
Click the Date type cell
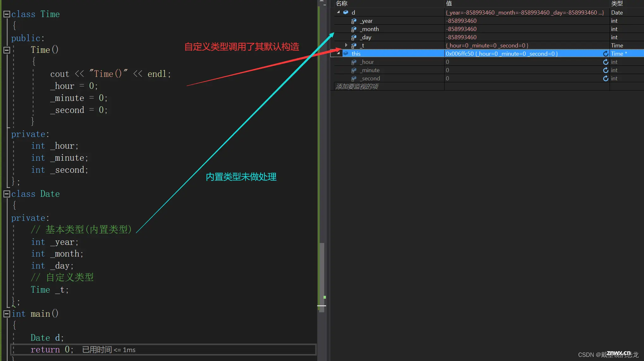(x=627, y=13)
